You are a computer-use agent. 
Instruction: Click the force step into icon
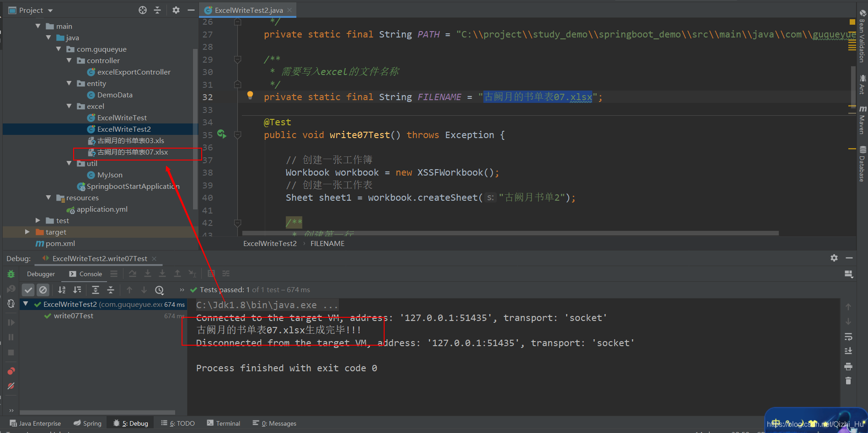[x=162, y=274]
